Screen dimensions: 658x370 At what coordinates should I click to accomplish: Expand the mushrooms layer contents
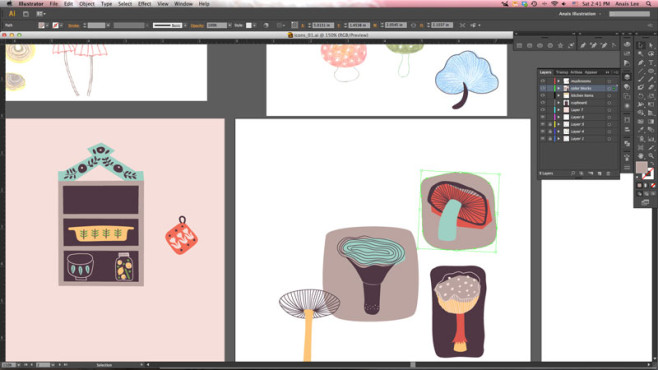point(559,81)
